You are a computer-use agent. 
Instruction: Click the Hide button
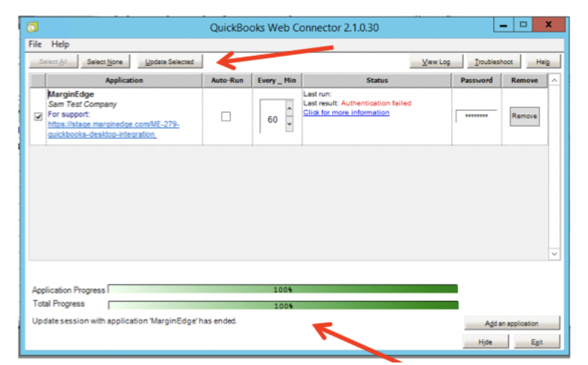(x=485, y=342)
